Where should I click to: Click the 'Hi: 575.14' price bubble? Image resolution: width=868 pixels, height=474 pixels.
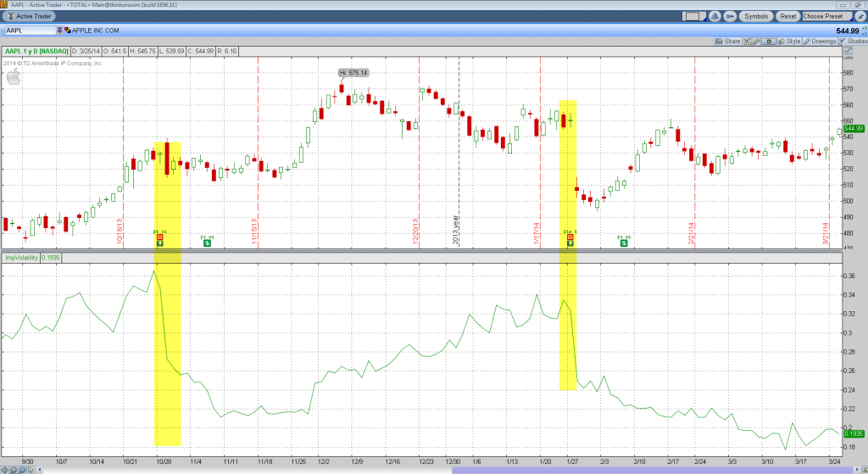point(353,73)
